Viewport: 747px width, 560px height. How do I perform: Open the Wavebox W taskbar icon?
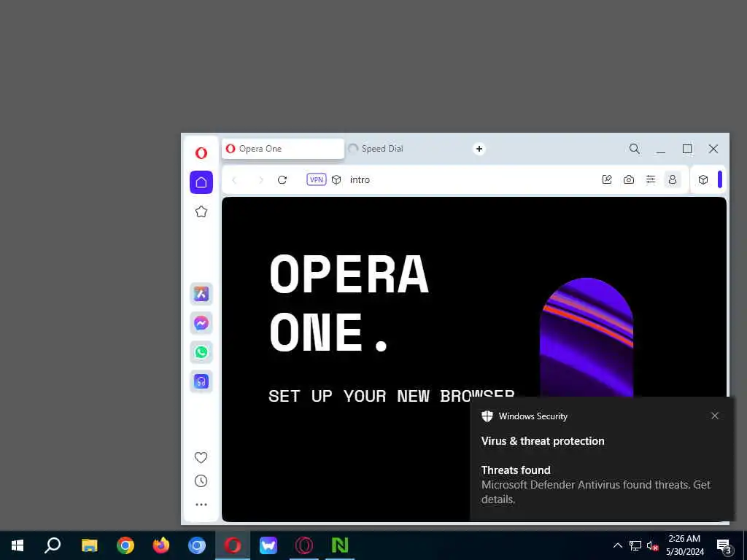[268, 545]
